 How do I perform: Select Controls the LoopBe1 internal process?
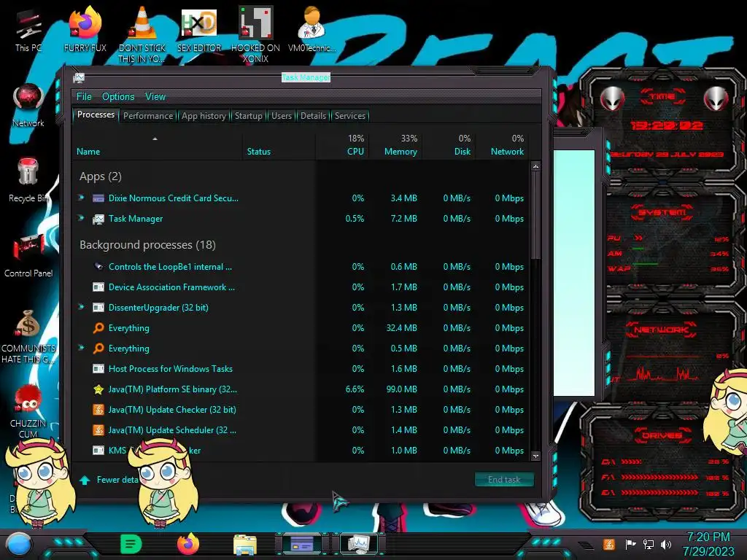(301, 267)
